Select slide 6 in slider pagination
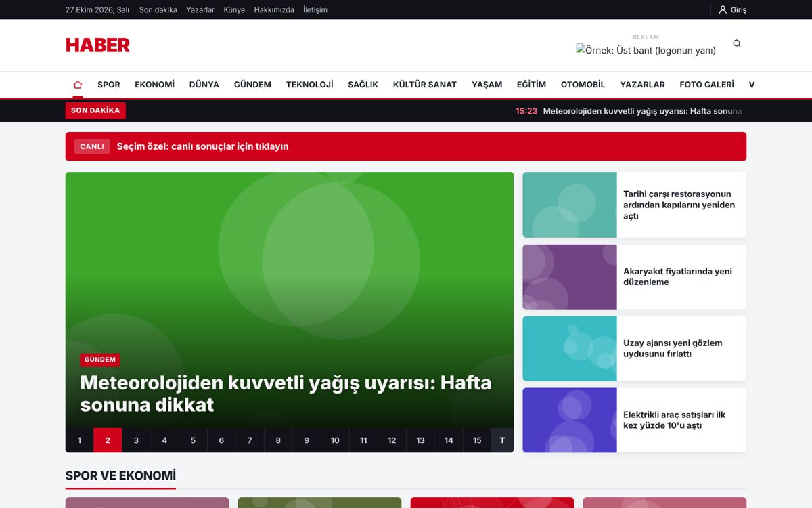 pyautogui.click(x=221, y=440)
